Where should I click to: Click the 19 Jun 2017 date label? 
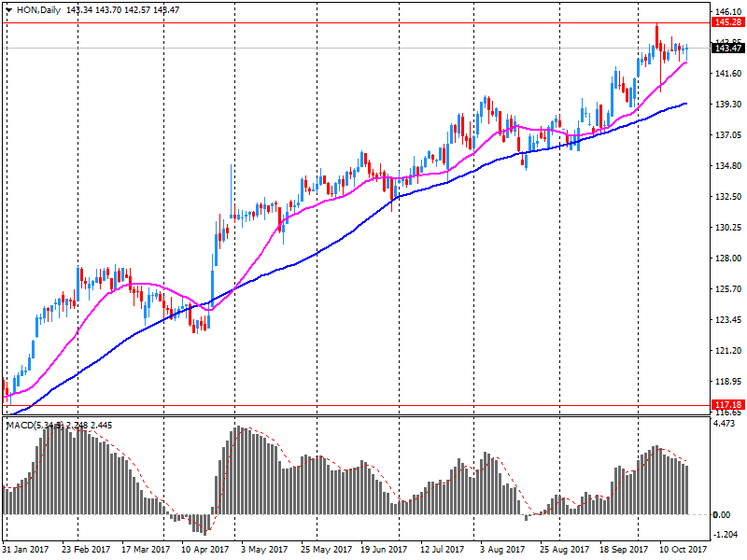384,549
